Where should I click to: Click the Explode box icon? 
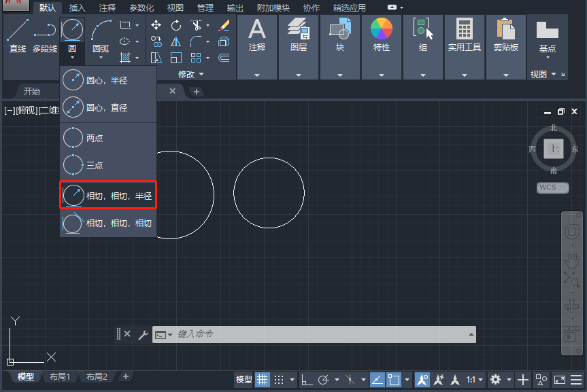pos(224,41)
